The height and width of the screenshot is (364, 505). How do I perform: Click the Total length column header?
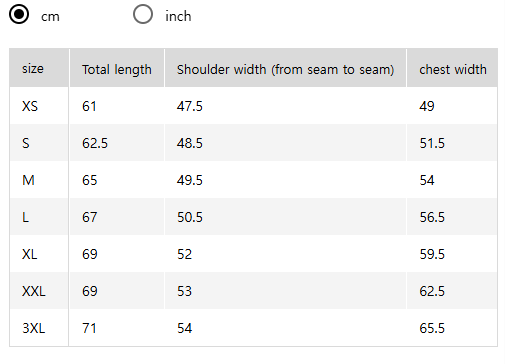(x=117, y=68)
